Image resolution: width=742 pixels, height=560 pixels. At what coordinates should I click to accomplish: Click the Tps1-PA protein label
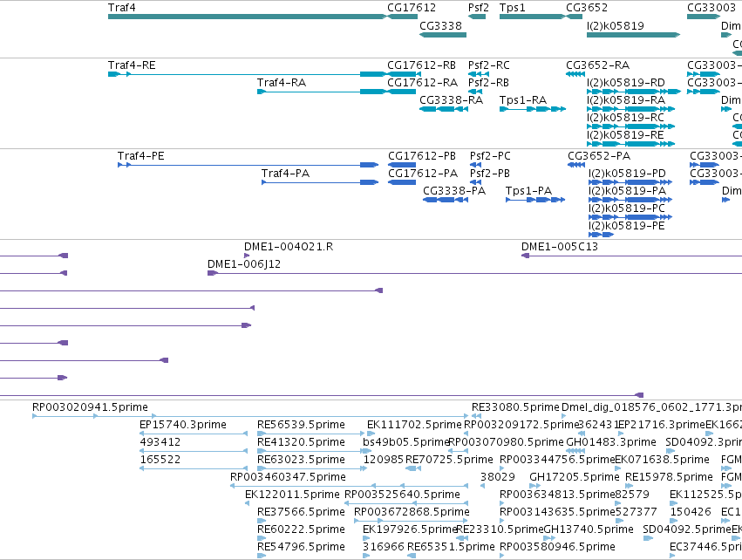tap(528, 191)
